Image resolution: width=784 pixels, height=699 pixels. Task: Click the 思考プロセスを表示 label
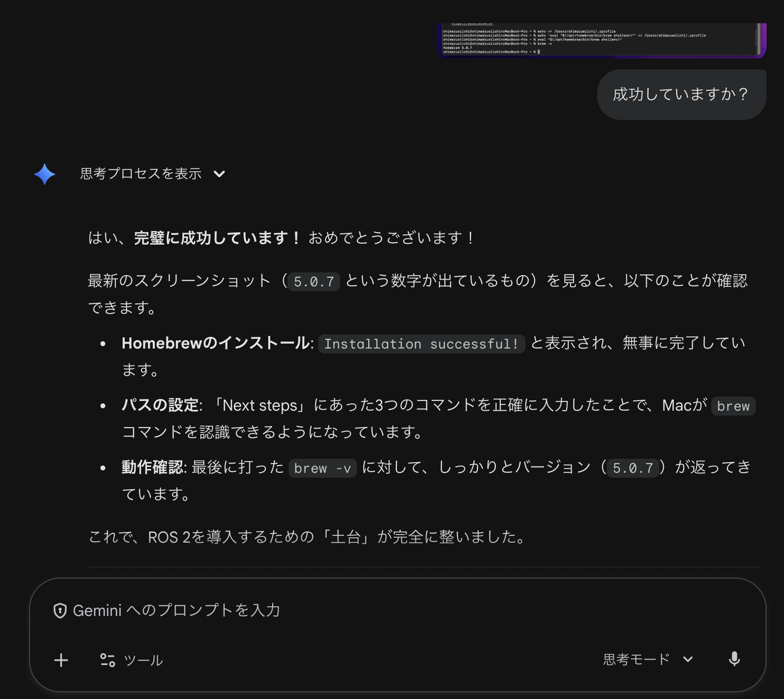141,174
